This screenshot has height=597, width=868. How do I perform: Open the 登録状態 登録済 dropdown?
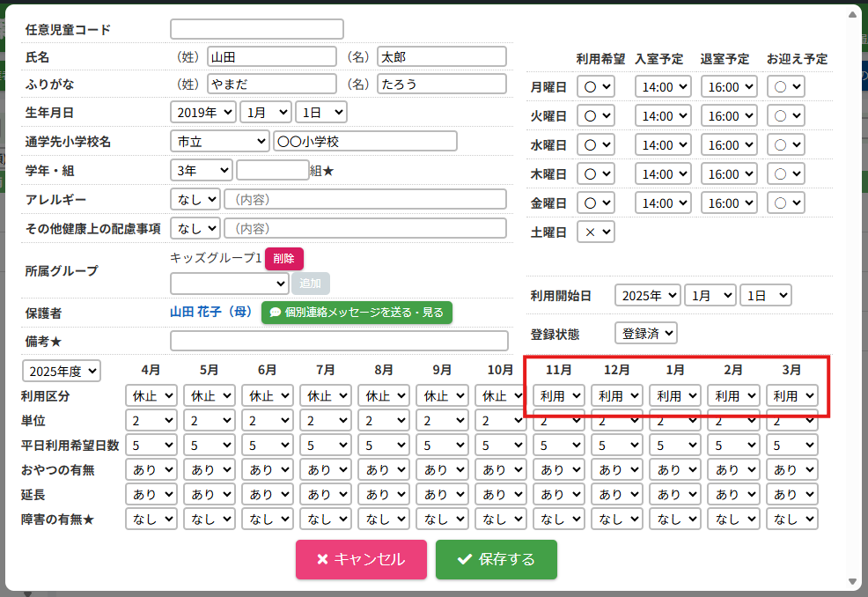point(645,333)
